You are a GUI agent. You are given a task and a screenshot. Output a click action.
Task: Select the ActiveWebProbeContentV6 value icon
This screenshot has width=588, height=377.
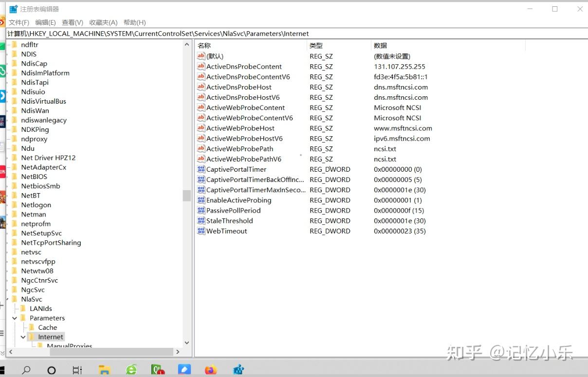pyautogui.click(x=201, y=117)
